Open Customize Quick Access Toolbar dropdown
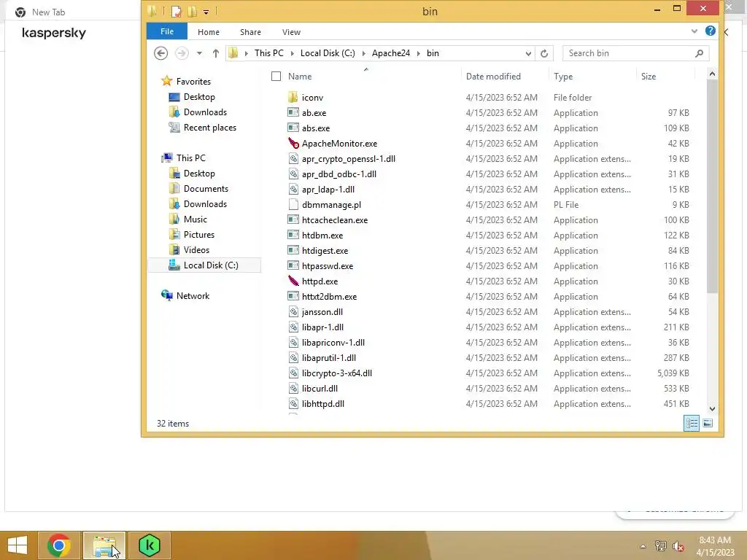This screenshot has height=560, width=747. pos(206,12)
